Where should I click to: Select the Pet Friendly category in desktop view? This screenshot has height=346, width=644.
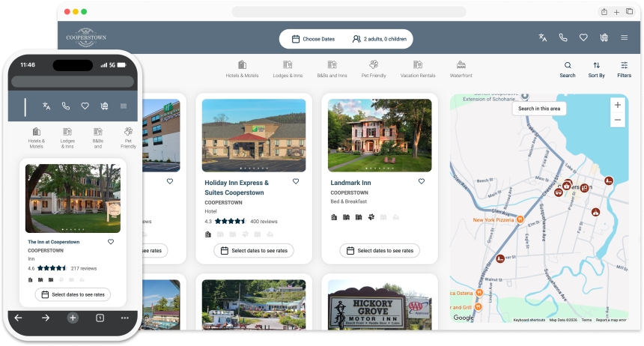374,69
